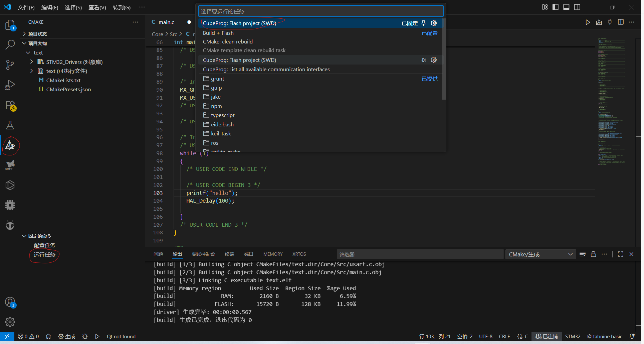The width and height of the screenshot is (644, 344).
Task: Toggle output auto-scroll lock
Action: pos(593,254)
